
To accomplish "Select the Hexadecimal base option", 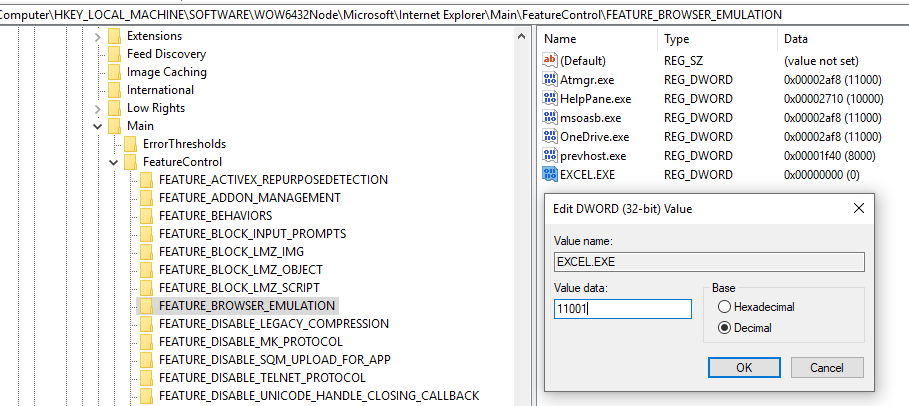I will coord(725,307).
